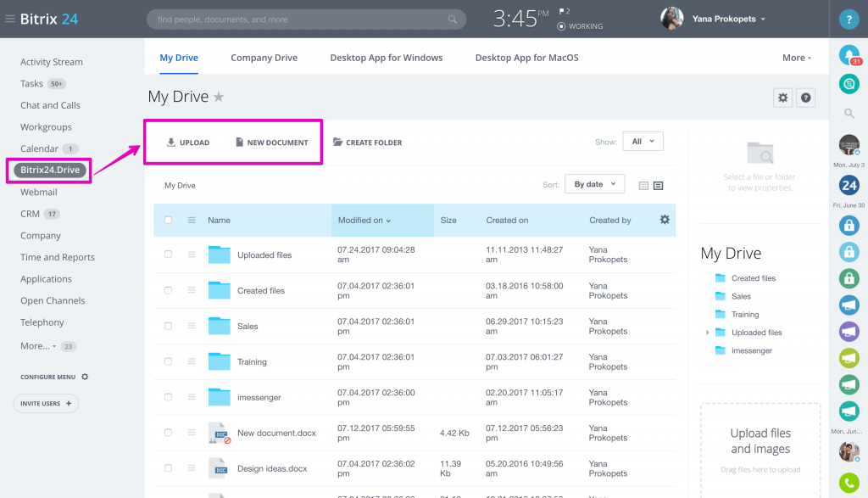Check the Created files row checkbox
The image size is (868, 498).
tap(169, 290)
